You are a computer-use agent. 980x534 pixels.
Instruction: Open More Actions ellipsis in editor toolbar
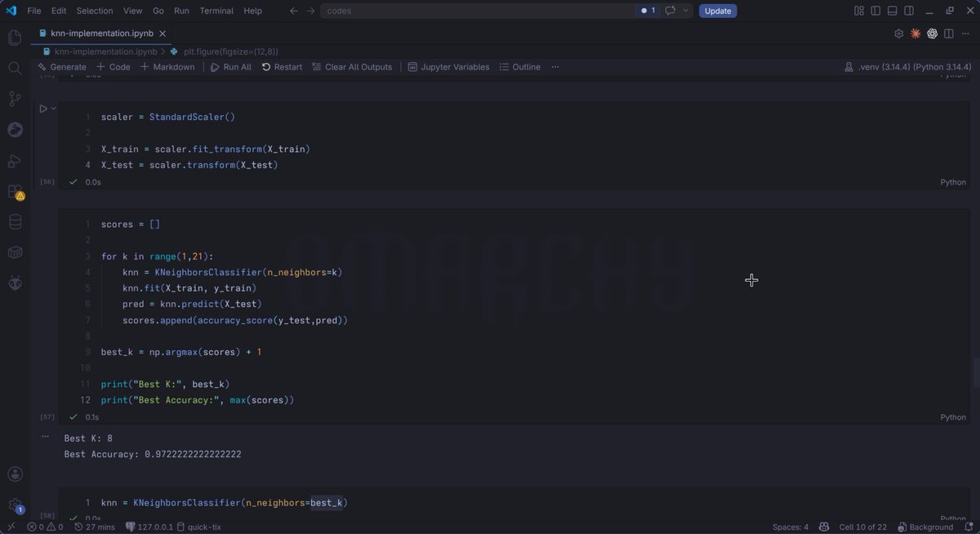point(964,33)
